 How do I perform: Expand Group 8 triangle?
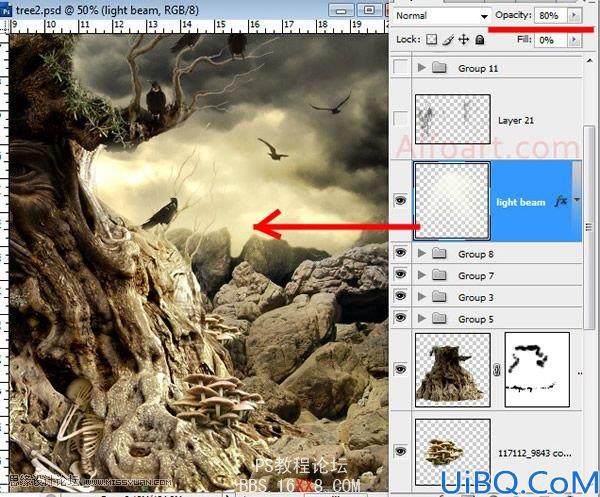[421, 253]
